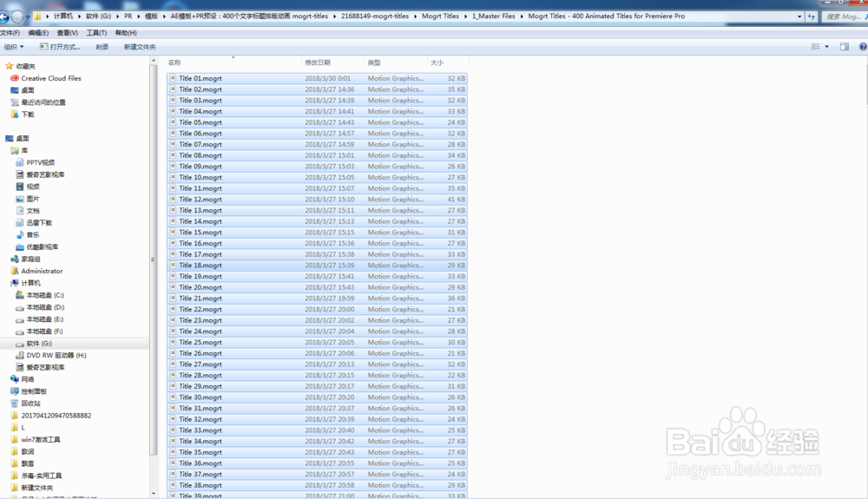Select 下载 in the favorites list
868x499 pixels.
(28, 115)
